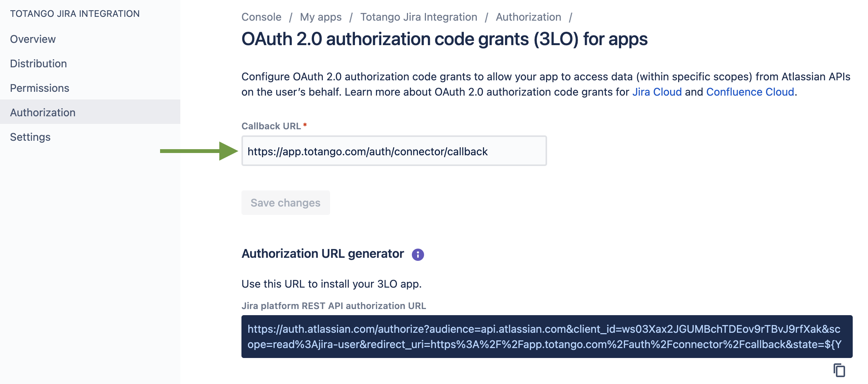This screenshot has height=384, width=868.
Task: Navigate to My apps breadcrumb
Action: (321, 17)
